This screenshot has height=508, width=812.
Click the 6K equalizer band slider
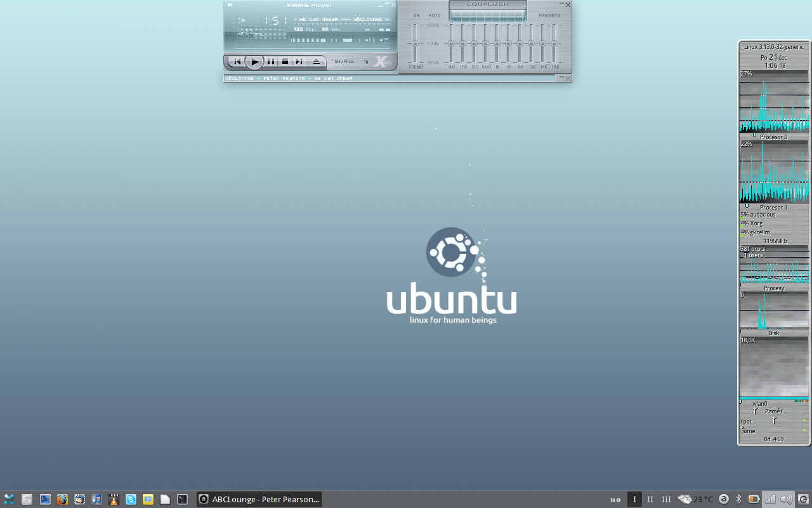[520, 43]
